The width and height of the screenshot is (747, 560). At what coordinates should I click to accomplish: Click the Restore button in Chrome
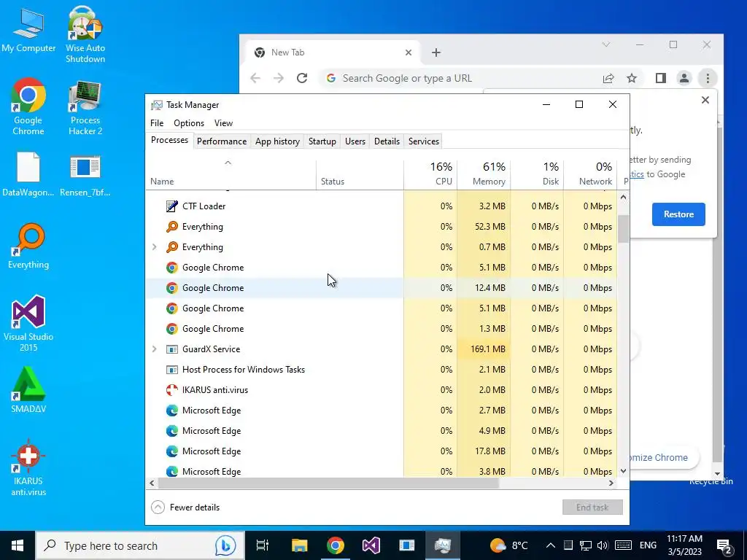[678, 214]
